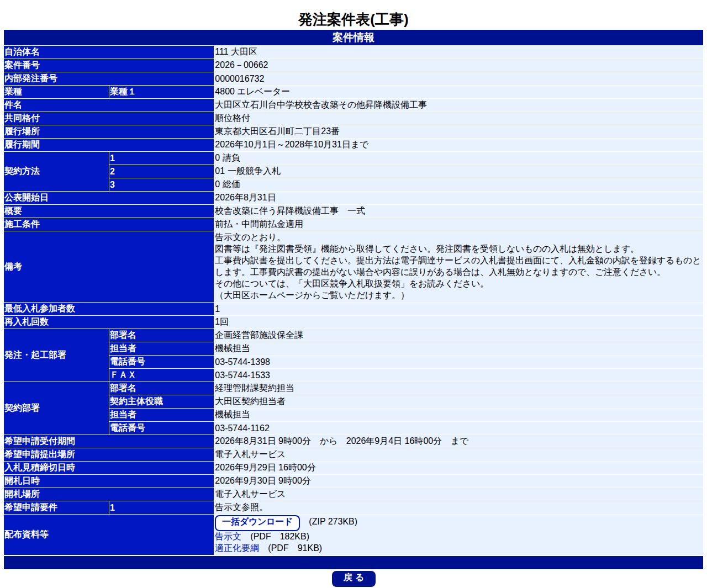This screenshot has width=707, height=588.
Task: Click the 企画経営部施設保全課 department name
Action: coord(259,335)
